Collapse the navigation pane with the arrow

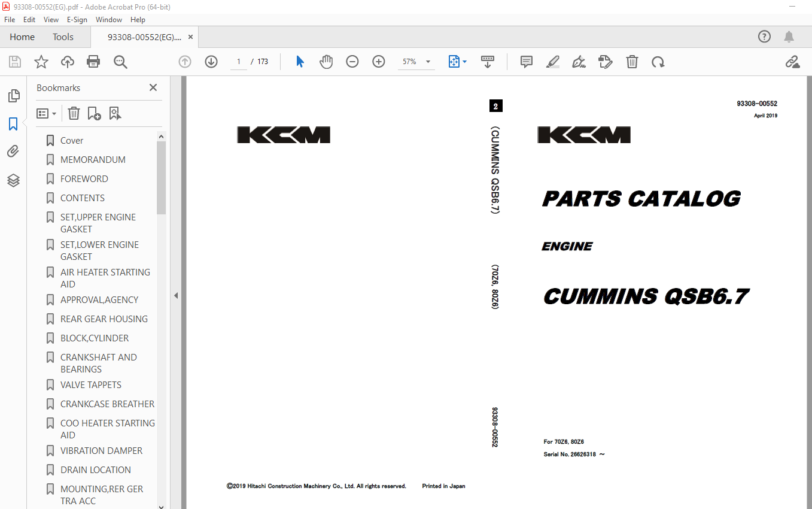176,295
